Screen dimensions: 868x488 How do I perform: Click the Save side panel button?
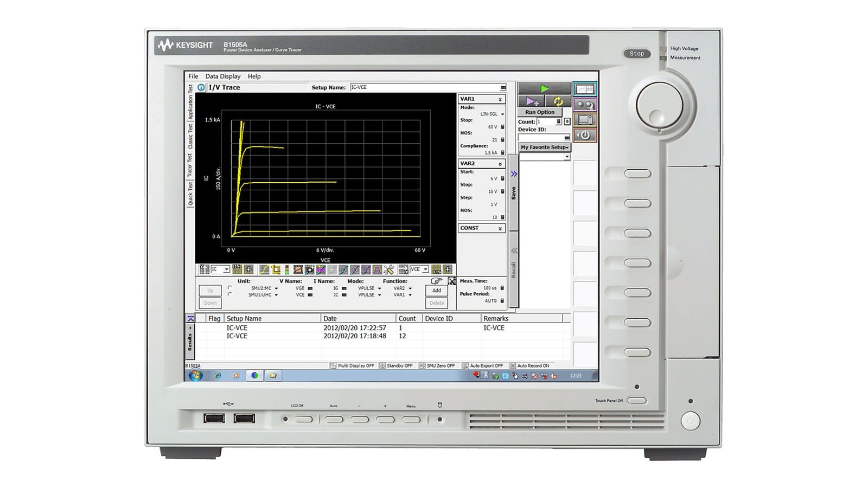tap(513, 193)
